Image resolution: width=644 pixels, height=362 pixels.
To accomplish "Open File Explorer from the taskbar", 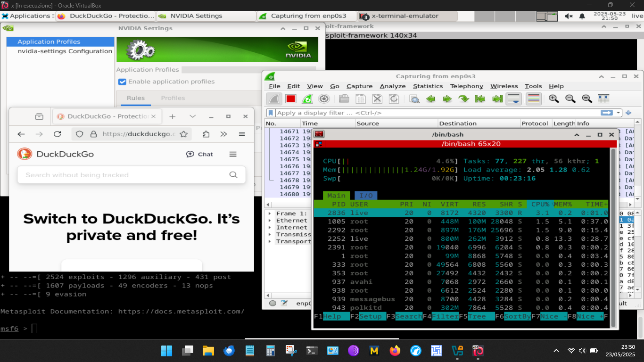I will pyautogui.click(x=208, y=351).
